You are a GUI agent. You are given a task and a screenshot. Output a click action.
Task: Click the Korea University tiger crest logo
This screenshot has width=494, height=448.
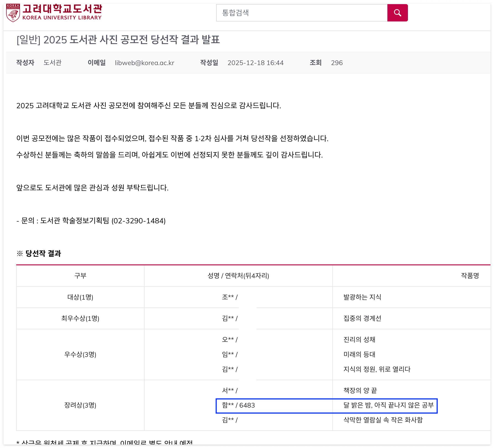coord(13,13)
